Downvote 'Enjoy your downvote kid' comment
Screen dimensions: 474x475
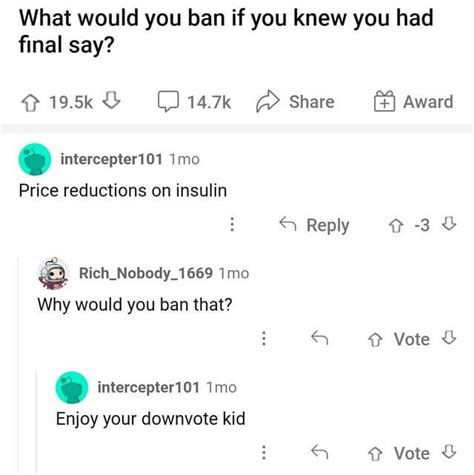point(449,452)
